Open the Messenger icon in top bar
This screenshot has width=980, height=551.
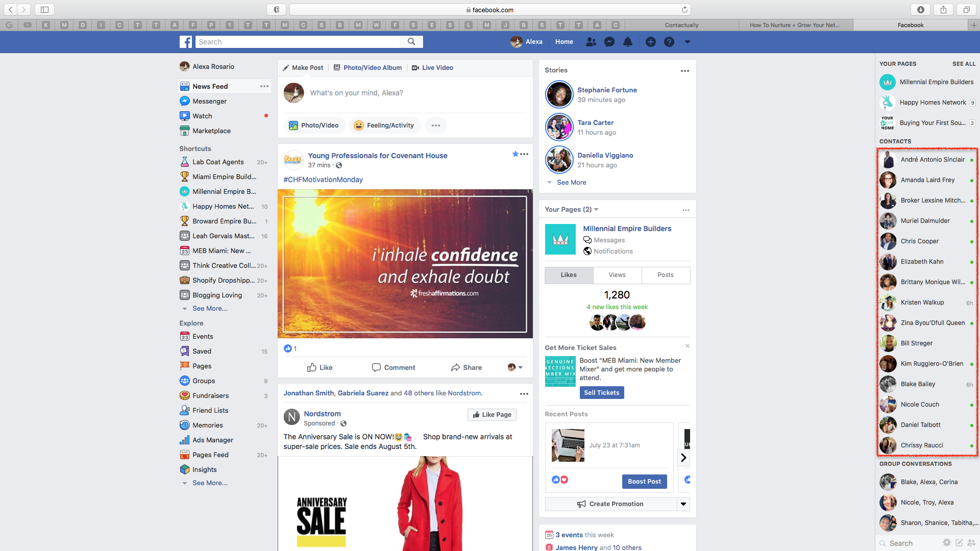point(609,42)
